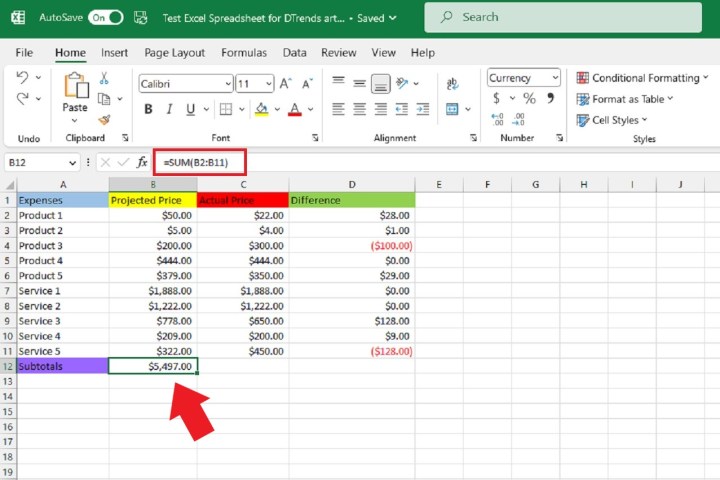Toggle the AutoSave switch
This screenshot has width=720, height=480.
105,17
